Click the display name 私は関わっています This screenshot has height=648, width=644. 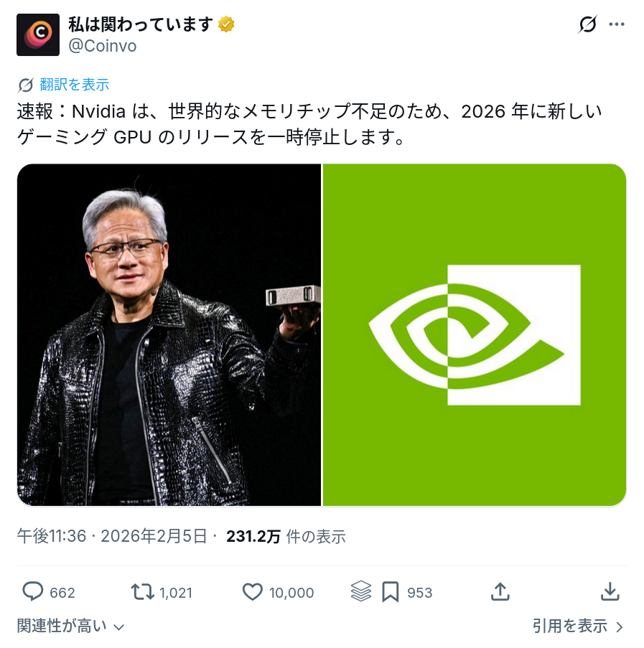click(141, 24)
